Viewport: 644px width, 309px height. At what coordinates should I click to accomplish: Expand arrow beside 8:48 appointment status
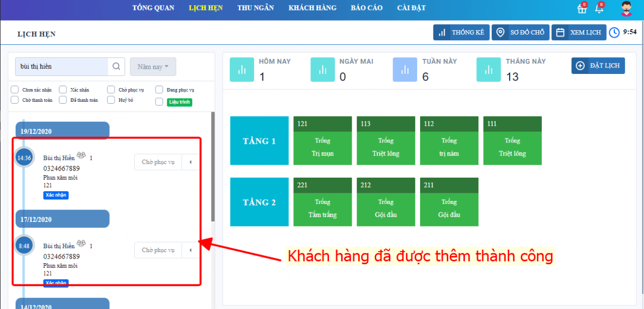[x=190, y=250]
